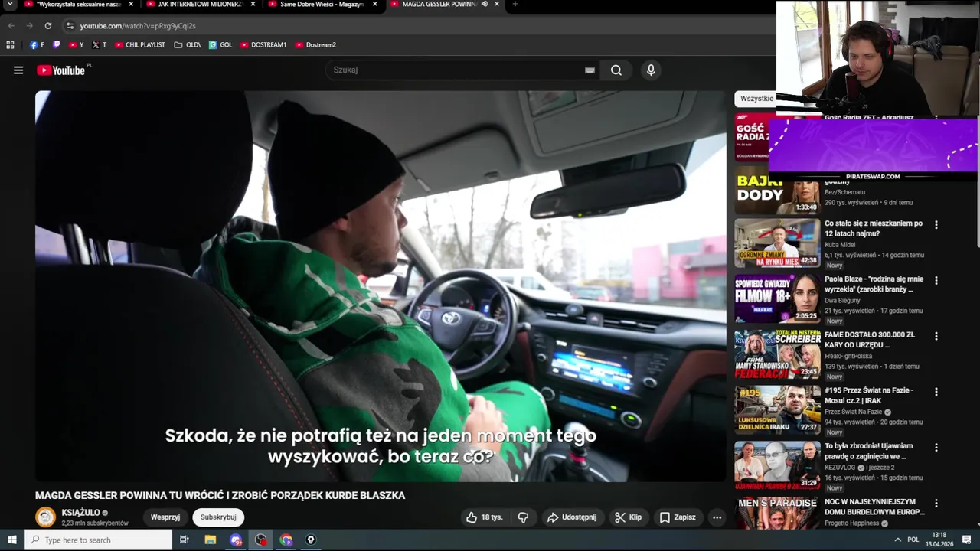
Task: Open more actions ellipsis under the video
Action: click(717, 517)
